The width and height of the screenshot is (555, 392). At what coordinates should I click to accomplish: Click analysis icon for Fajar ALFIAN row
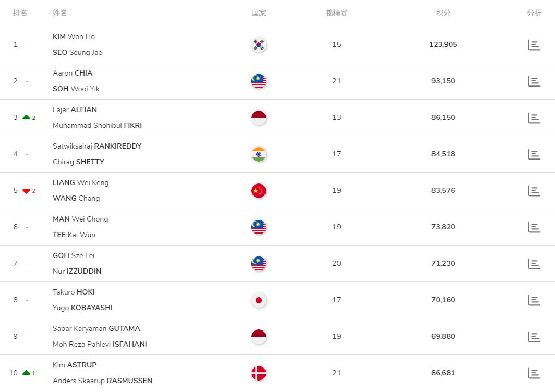click(x=534, y=118)
